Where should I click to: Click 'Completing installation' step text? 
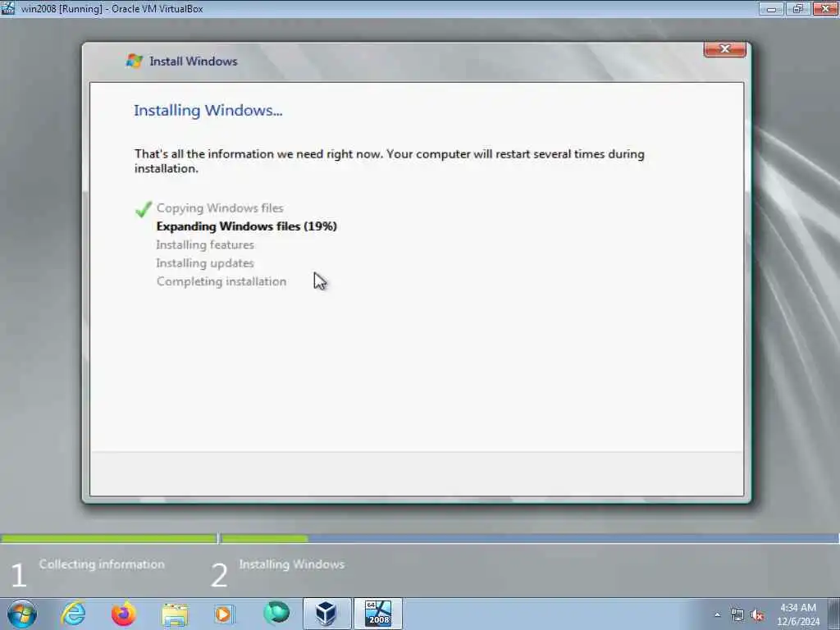tap(221, 281)
